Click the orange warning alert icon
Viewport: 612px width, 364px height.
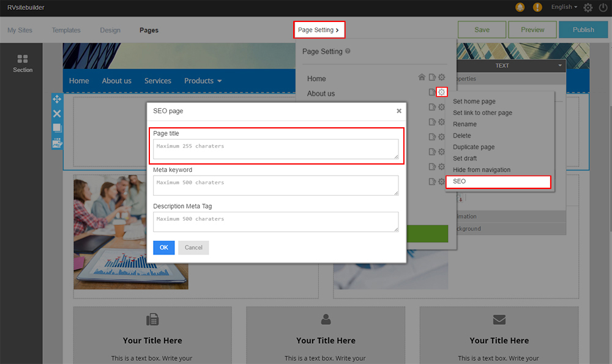click(x=537, y=7)
